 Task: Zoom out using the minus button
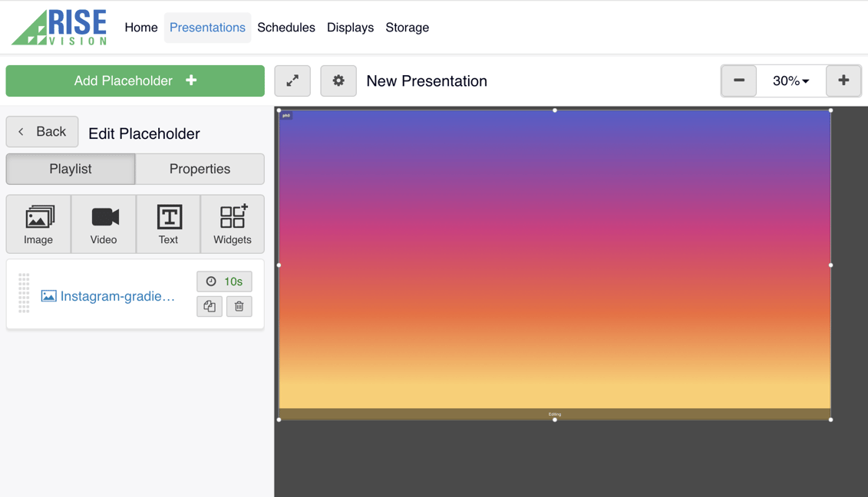click(x=738, y=81)
